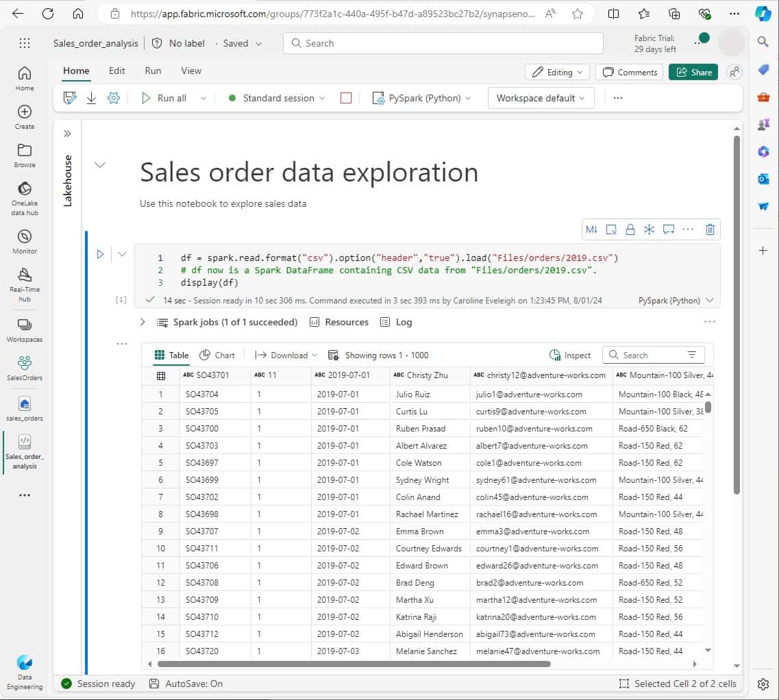Open the Workspace default environment dropdown
Screen dimensions: 779x700
click(x=541, y=98)
